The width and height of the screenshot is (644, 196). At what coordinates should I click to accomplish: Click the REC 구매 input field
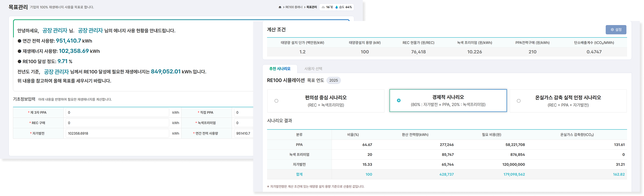(x=117, y=123)
